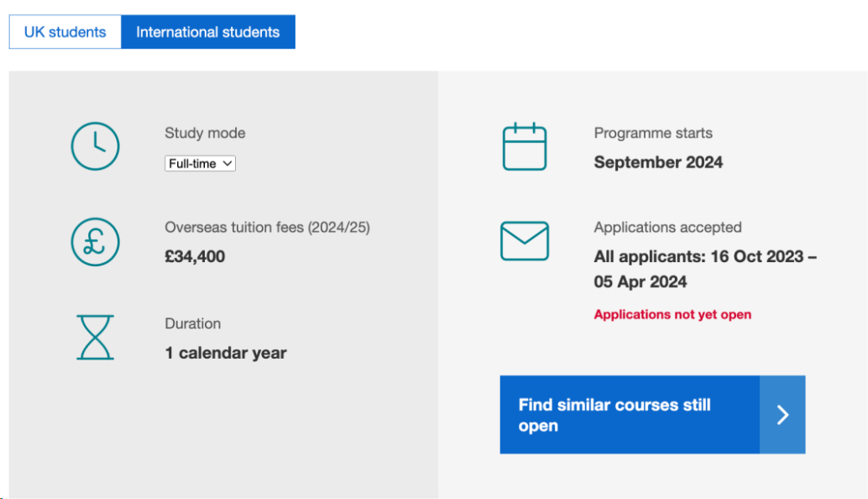Click the clock icon beside Study mode
The image size is (868, 499).
pos(95,147)
